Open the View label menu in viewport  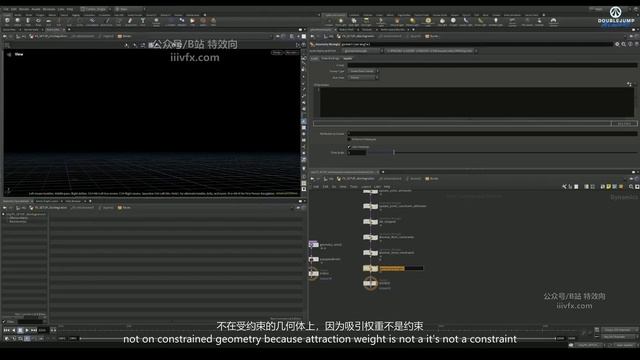point(19,54)
